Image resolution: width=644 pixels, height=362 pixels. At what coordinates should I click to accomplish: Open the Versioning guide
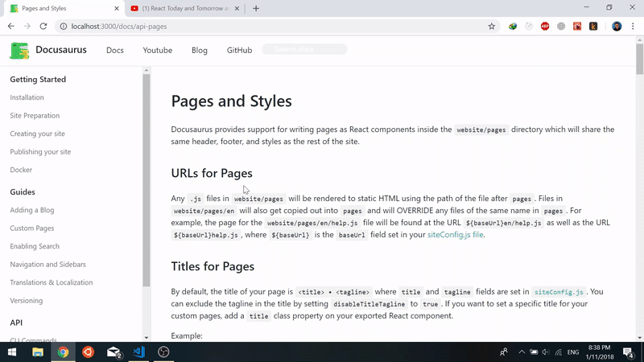27,300
